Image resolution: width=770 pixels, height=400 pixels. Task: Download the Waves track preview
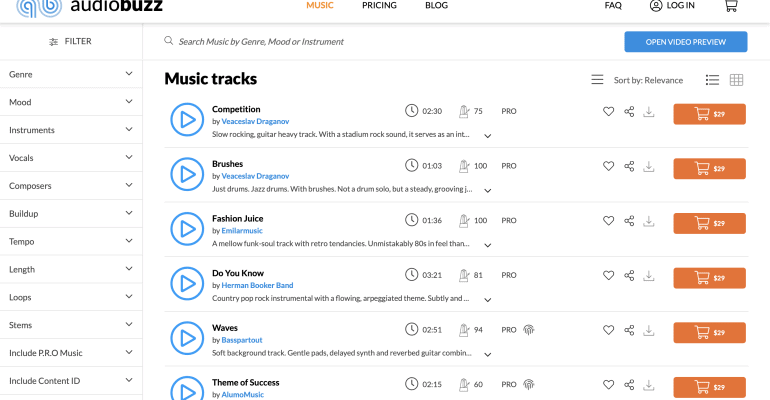pyautogui.click(x=649, y=330)
